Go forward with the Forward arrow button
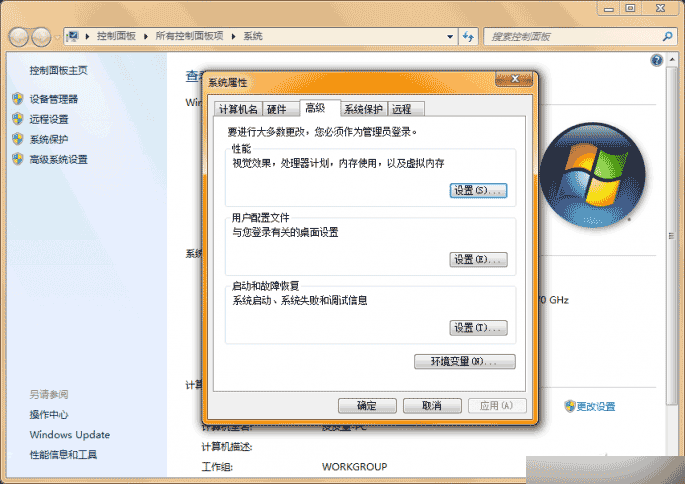Image resolution: width=685 pixels, height=484 pixels. (x=42, y=37)
